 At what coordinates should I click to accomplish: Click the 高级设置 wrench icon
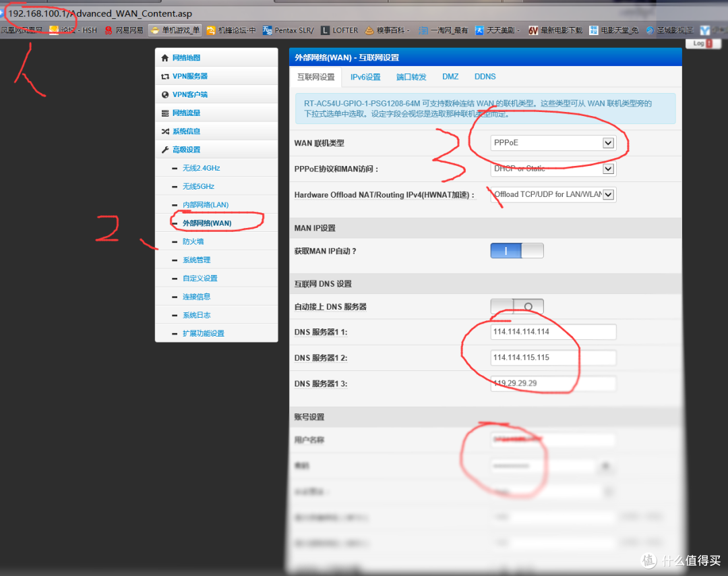click(165, 150)
